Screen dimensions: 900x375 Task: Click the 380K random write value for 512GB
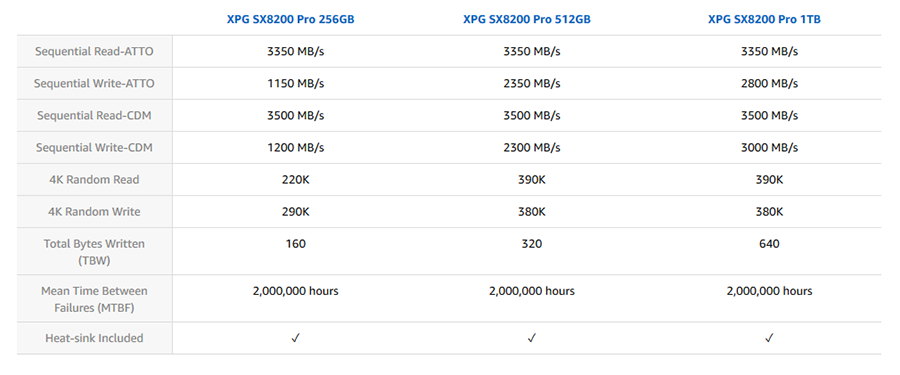(532, 212)
